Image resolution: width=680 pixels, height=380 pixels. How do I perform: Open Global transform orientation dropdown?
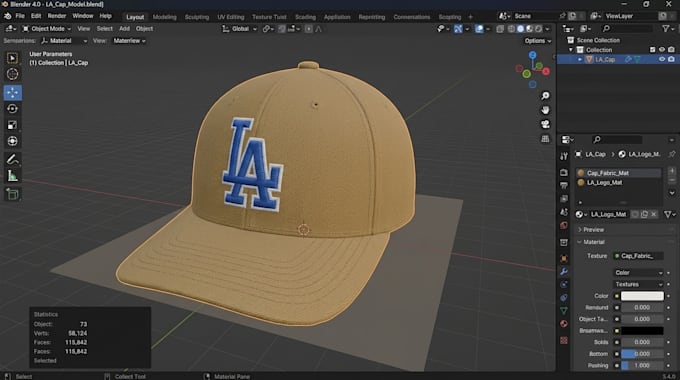click(x=240, y=29)
